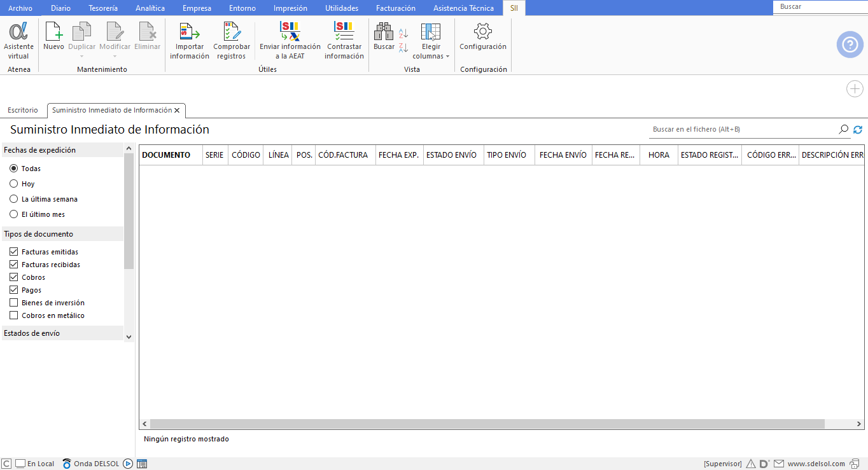Click the Onda DELSOL play icon
This screenshot has height=470, width=868.
click(128, 464)
